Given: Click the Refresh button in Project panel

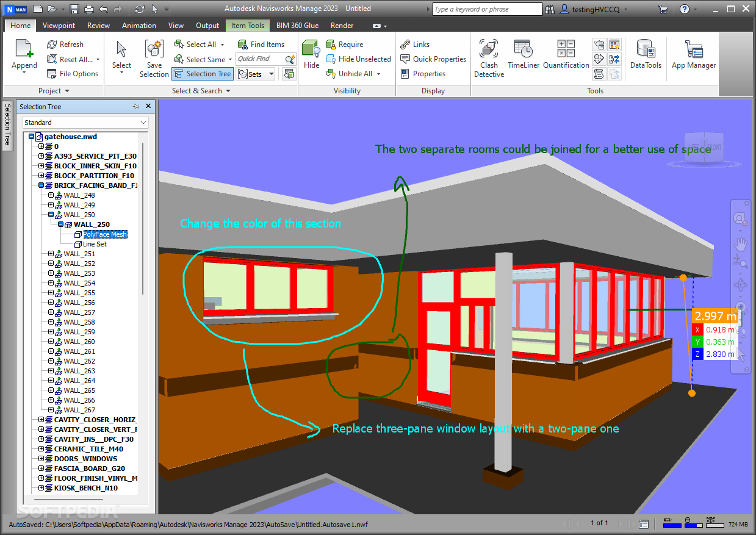Looking at the screenshot, I should click(65, 45).
